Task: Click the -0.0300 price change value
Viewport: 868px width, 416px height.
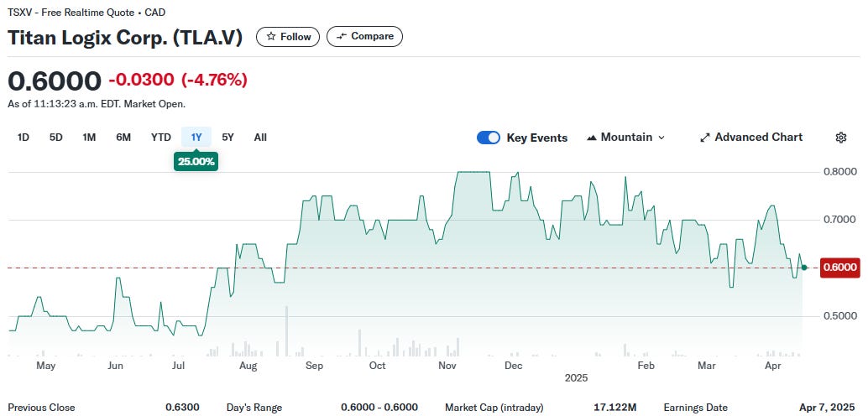Action: click(x=141, y=81)
